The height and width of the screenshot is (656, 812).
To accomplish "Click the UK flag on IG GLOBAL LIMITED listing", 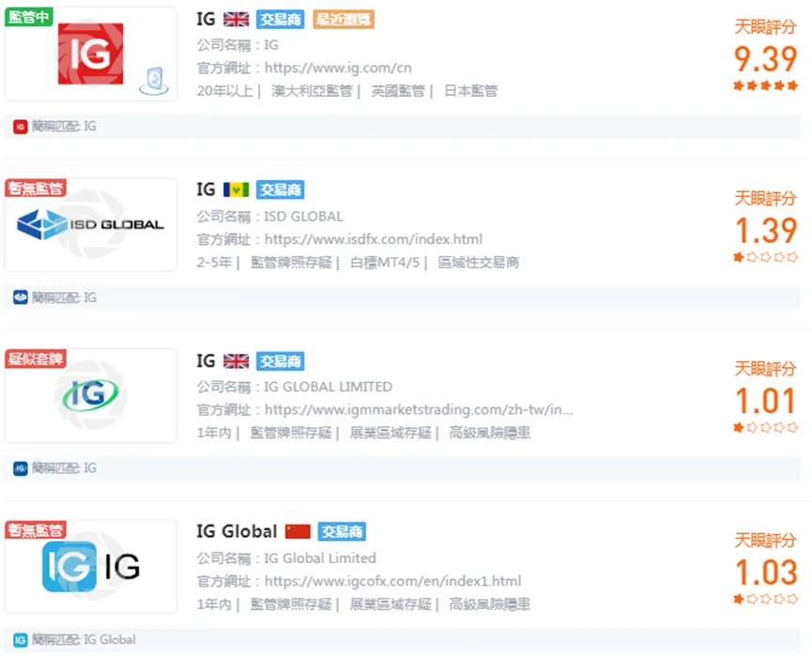I will click(x=237, y=361).
